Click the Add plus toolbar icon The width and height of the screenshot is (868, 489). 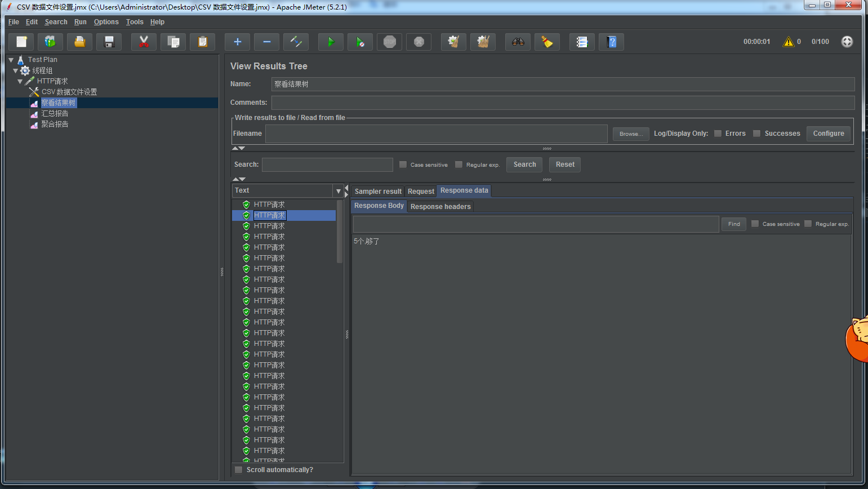point(237,42)
